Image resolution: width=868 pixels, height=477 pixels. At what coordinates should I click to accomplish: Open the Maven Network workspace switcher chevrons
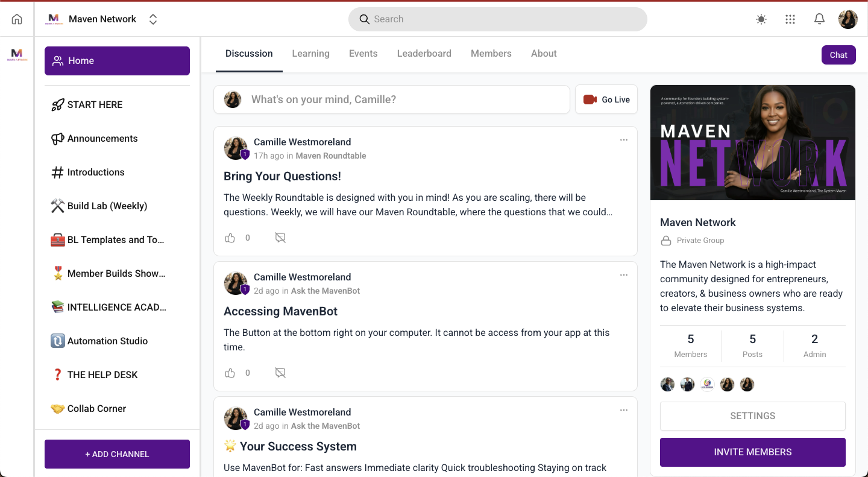(153, 19)
